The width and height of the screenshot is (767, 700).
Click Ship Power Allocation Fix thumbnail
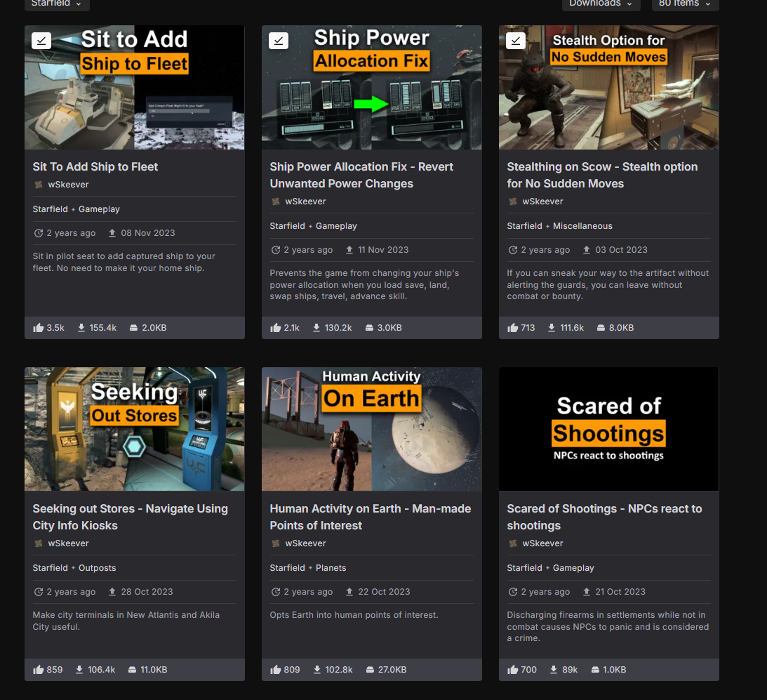(x=372, y=88)
